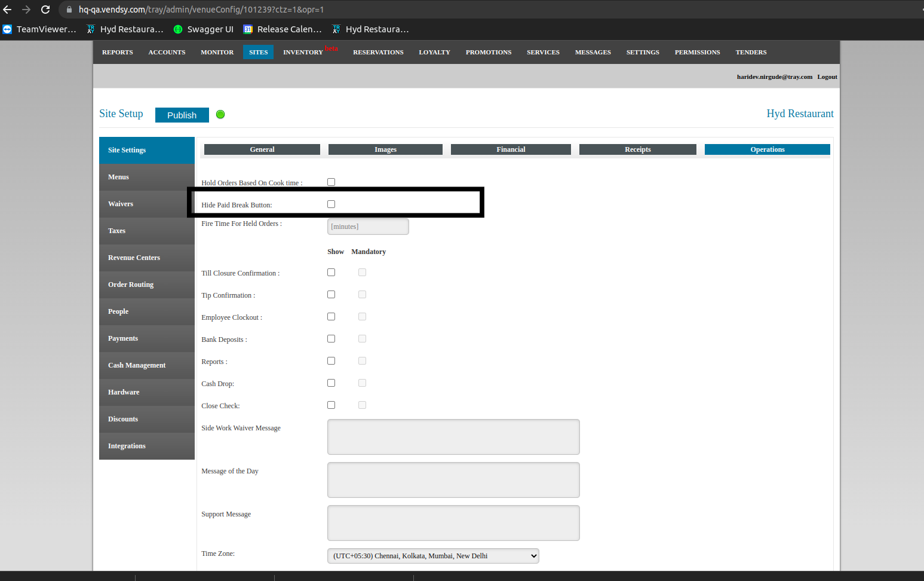Click the browser reload icon
The height and width of the screenshot is (581, 924).
coord(45,10)
